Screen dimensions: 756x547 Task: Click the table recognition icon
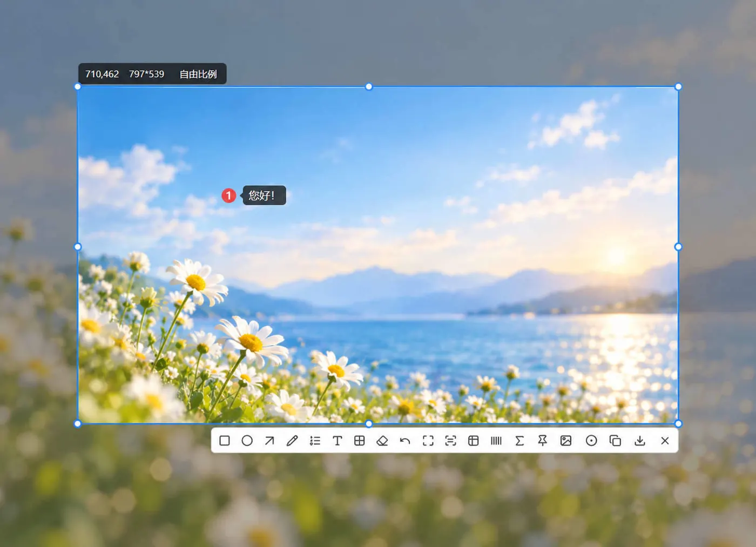pos(474,441)
